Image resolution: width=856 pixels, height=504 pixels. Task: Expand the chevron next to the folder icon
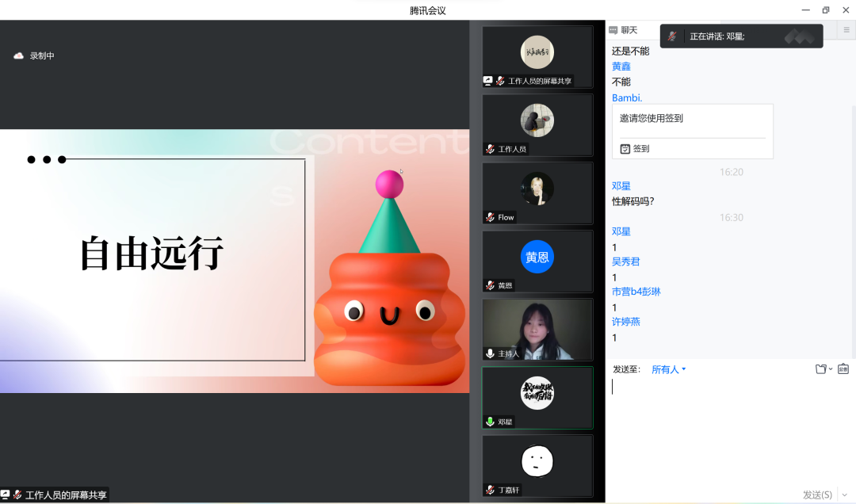pyautogui.click(x=831, y=369)
